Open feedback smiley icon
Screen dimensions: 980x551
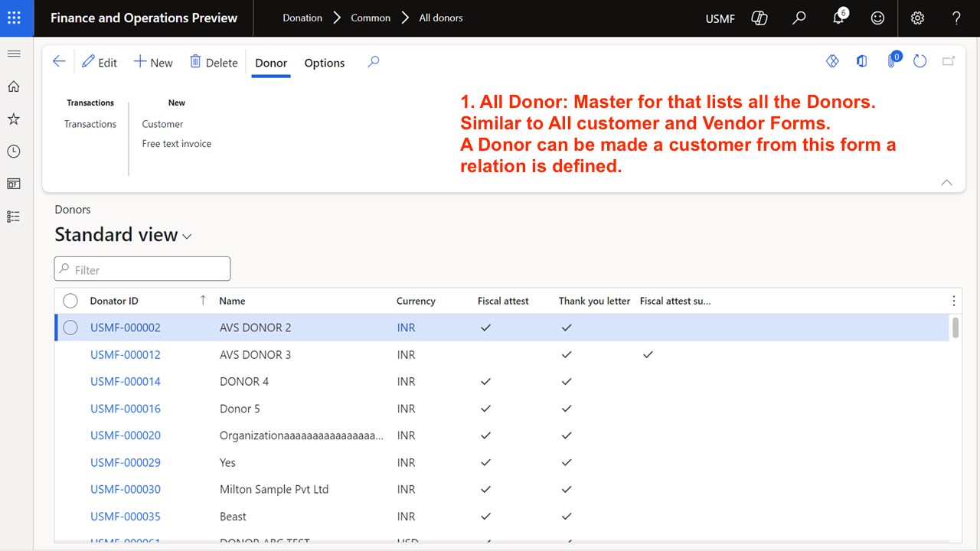click(x=878, y=18)
